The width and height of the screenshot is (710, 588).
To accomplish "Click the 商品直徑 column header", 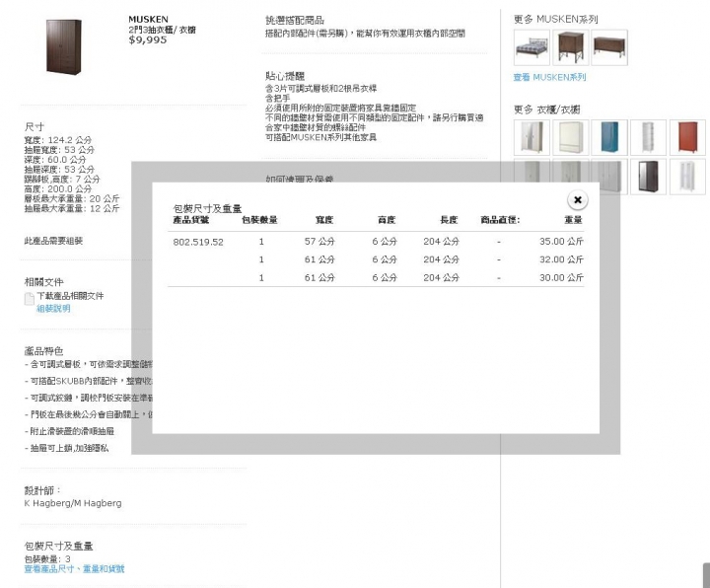I will 500,220.
